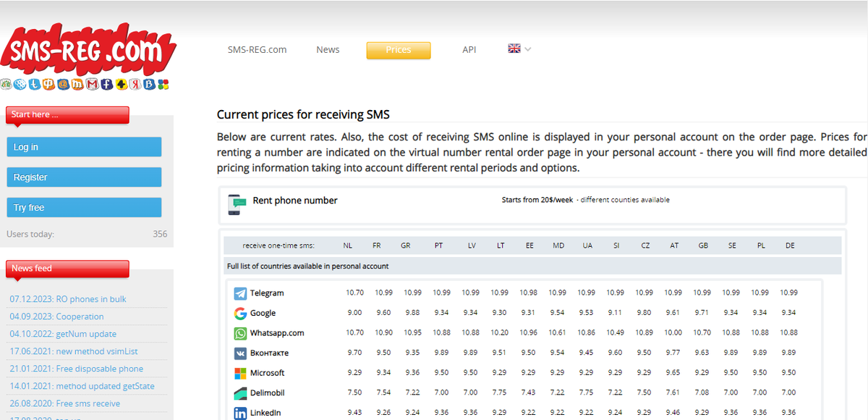Viewport: 868px width, 420px height.
Task: Click the phone icon beside Rent phone number
Action: coord(236,204)
